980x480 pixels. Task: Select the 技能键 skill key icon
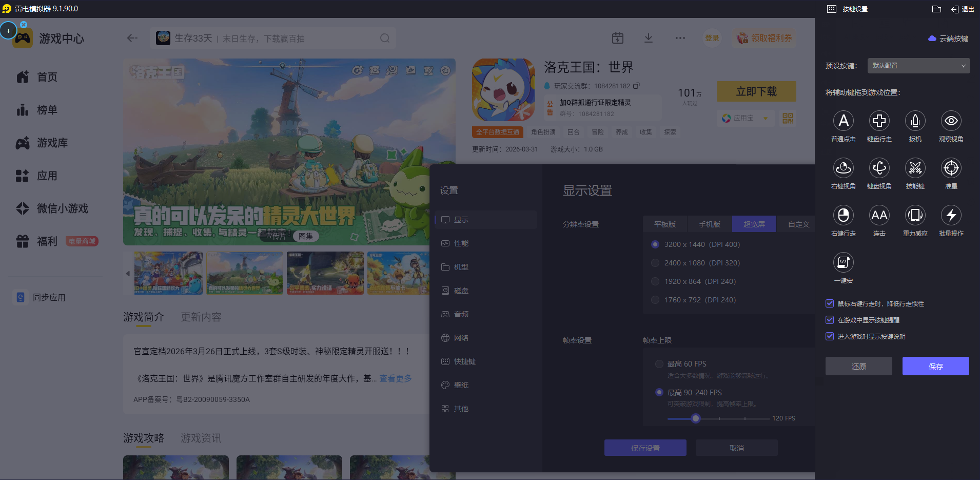(915, 168)
